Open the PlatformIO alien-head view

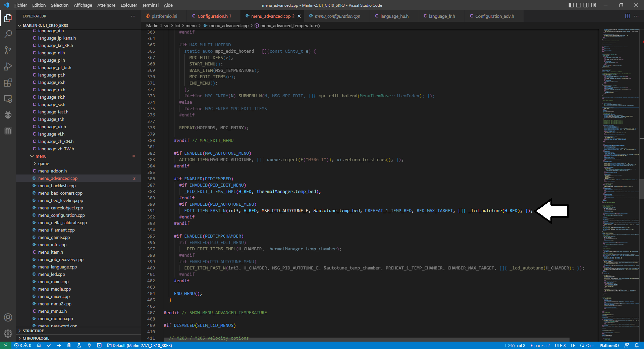[x=8, y=115]
